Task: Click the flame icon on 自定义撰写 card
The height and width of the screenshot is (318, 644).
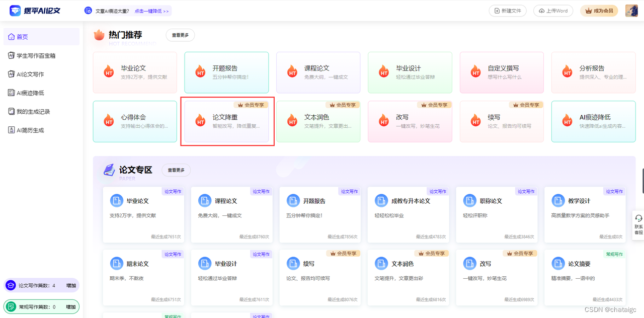Action: (x=475, y=71)
